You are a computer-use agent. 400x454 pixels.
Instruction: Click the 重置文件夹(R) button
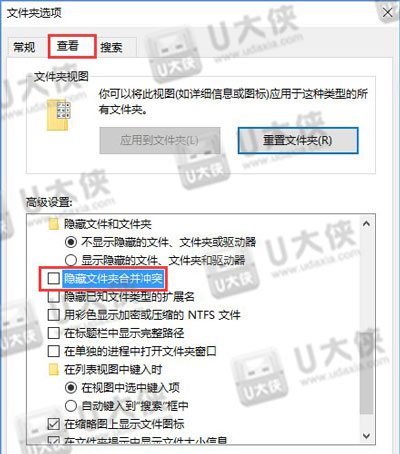click(x=298, y=140)
